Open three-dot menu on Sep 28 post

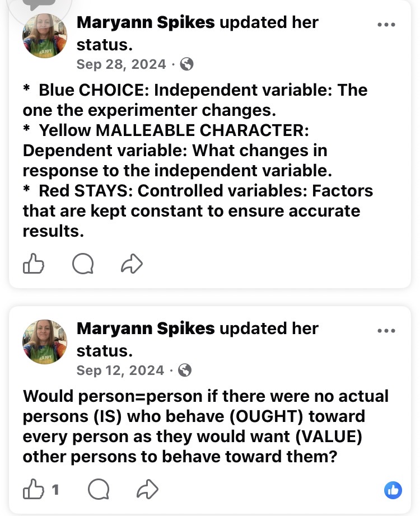click(386, 25)
